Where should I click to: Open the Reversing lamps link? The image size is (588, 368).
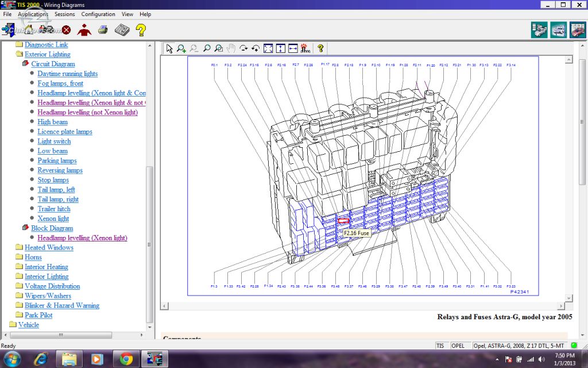click(60, 170)
